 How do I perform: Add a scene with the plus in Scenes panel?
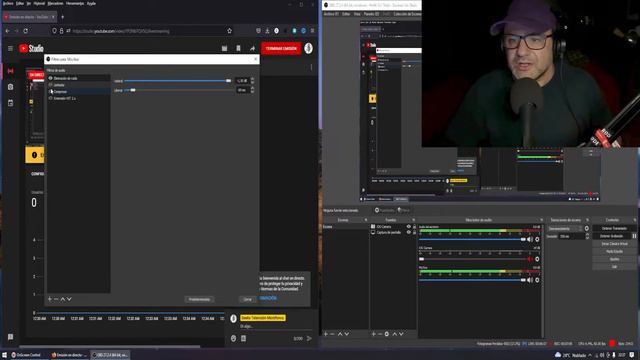(x=326, y=334)
